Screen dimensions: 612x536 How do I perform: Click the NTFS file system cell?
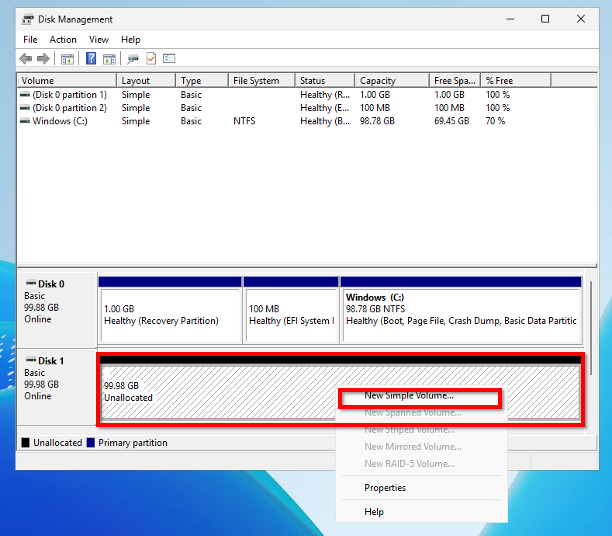[x=244, y=121]
